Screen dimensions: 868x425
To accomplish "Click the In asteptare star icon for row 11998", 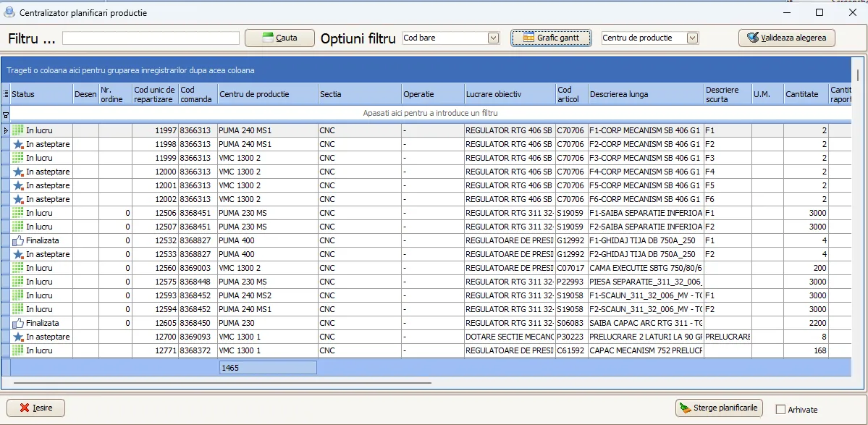I will (18, 144).
